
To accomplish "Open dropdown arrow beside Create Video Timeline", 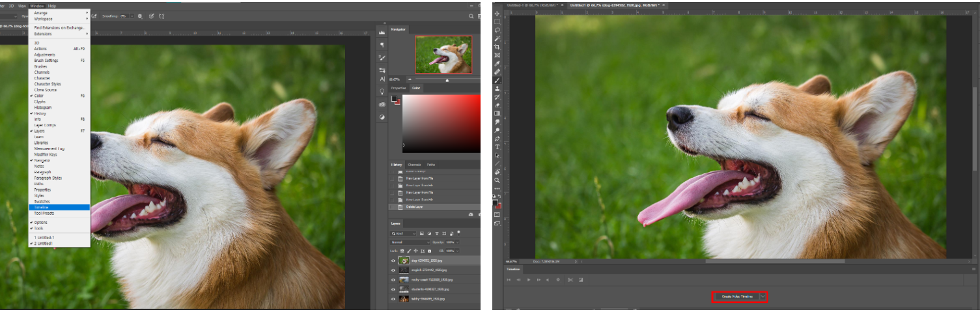I will [x=763, y=296].
